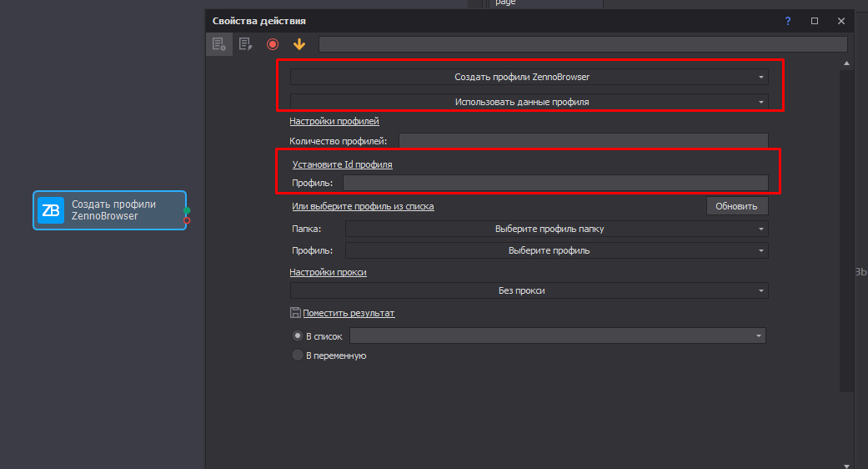The width and height of the screenshot is (868, 469).
Task: Open the Создать профили ZennoBrowser dropdown
Action: (x=529, y=77)
